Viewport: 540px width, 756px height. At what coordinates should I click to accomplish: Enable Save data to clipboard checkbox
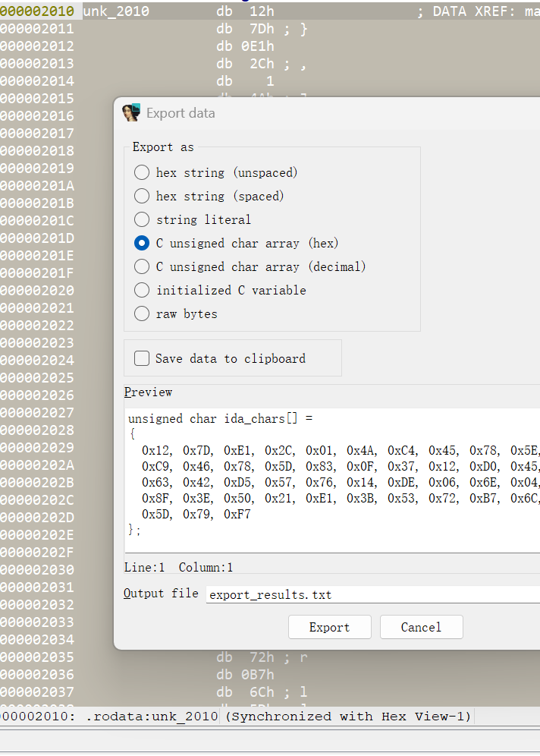[x=142, y=358]
